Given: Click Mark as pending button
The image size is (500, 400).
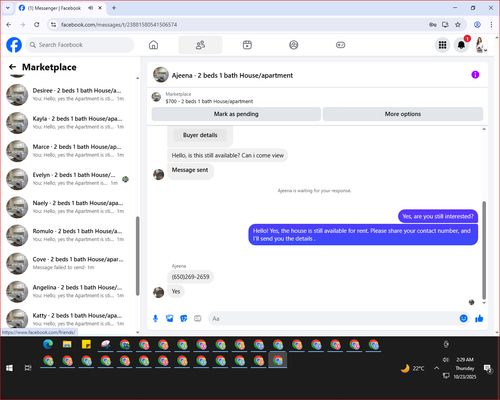Looking at the screenshot, I should pos(236,114).
